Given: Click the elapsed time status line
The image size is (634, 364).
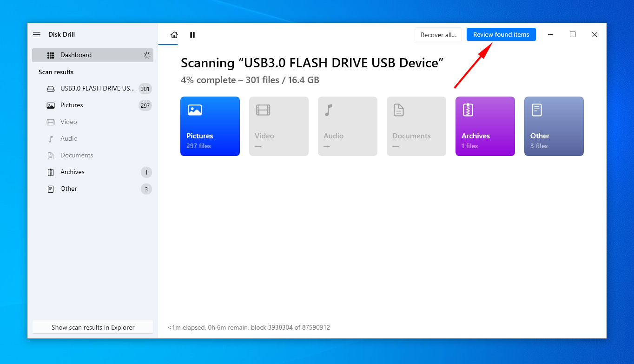Looking at the screenshot, I should click(249, 327).
